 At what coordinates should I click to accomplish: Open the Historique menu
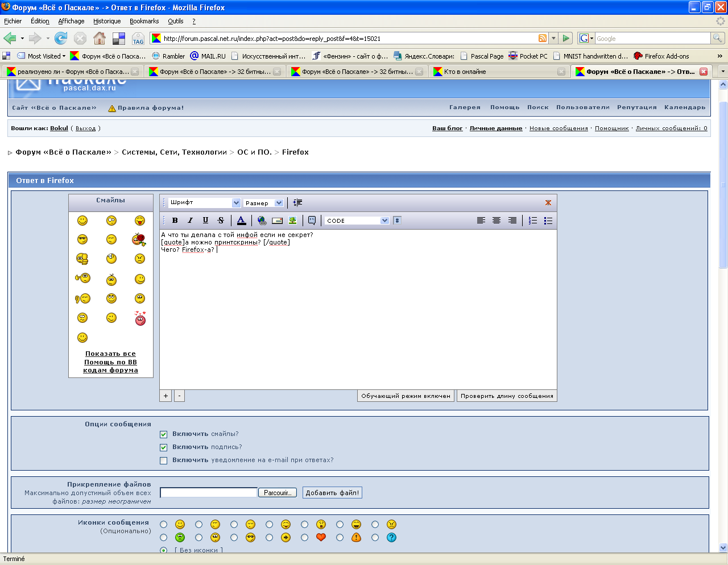[107, 21]
